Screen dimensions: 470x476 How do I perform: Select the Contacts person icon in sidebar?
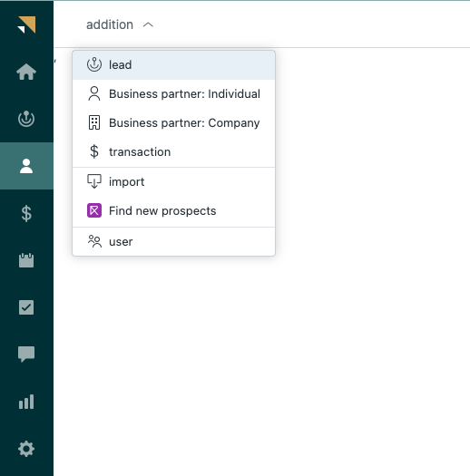[x=26, y=166]
